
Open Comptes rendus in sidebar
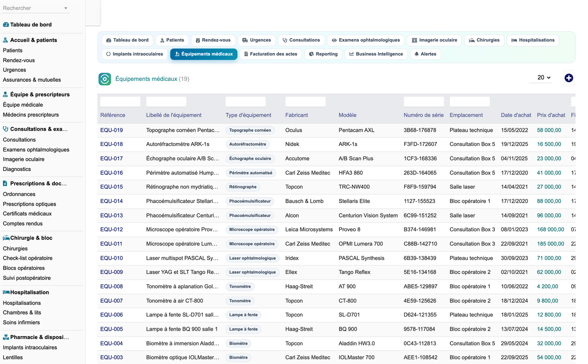coord(23,223)
